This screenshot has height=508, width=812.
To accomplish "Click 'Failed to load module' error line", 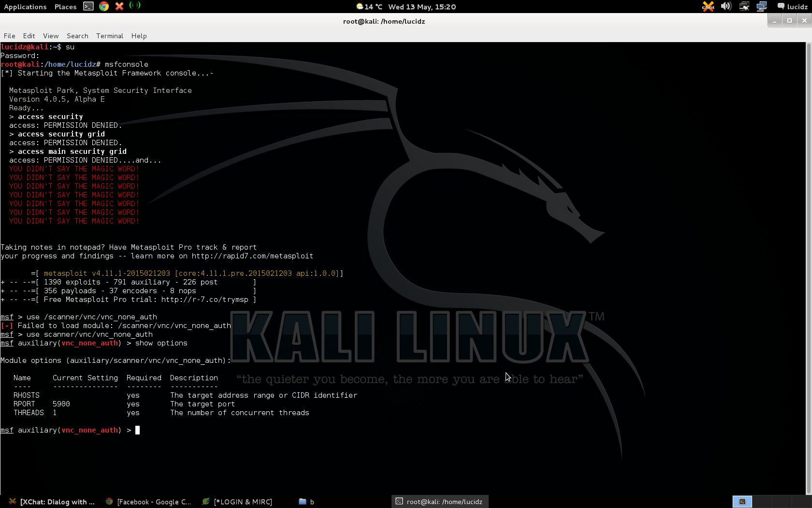I will (116, 326).
